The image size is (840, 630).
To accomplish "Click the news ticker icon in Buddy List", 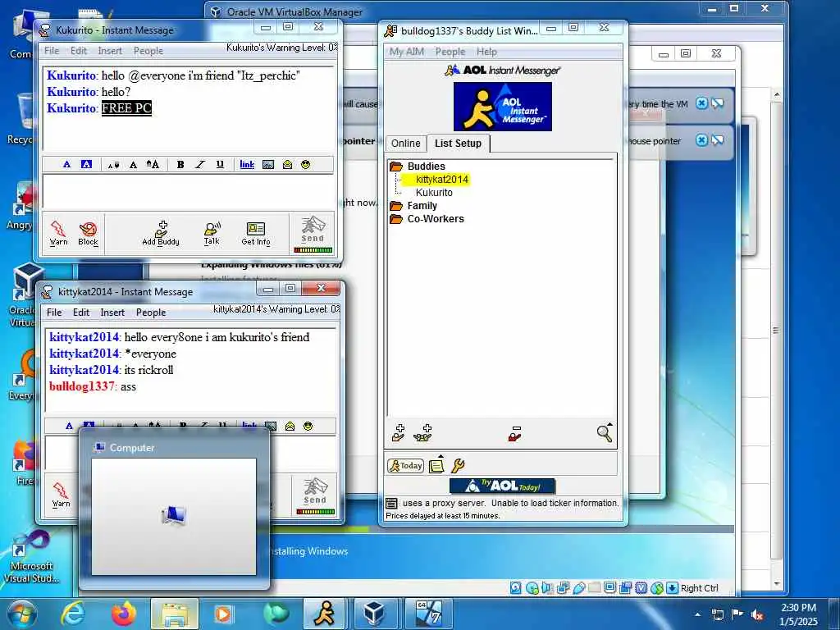I will pos(391,503).
